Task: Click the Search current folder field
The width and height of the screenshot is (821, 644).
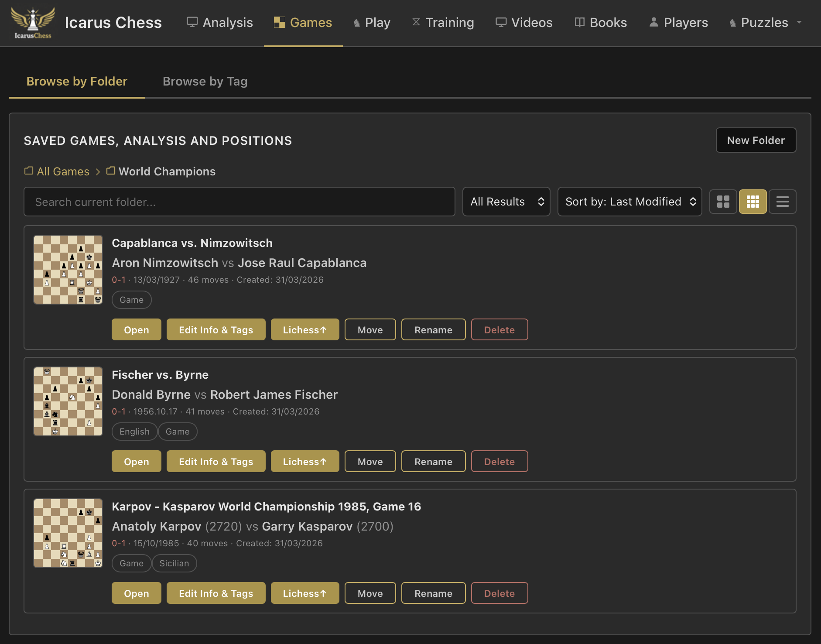Action: [239, 202]
